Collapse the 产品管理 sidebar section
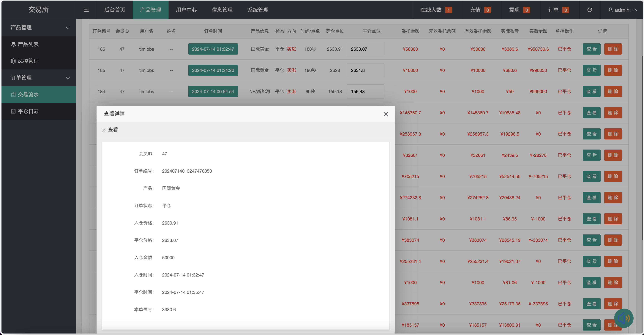The width and height of the screenshot is (644, 335). [x=68, y=28]
